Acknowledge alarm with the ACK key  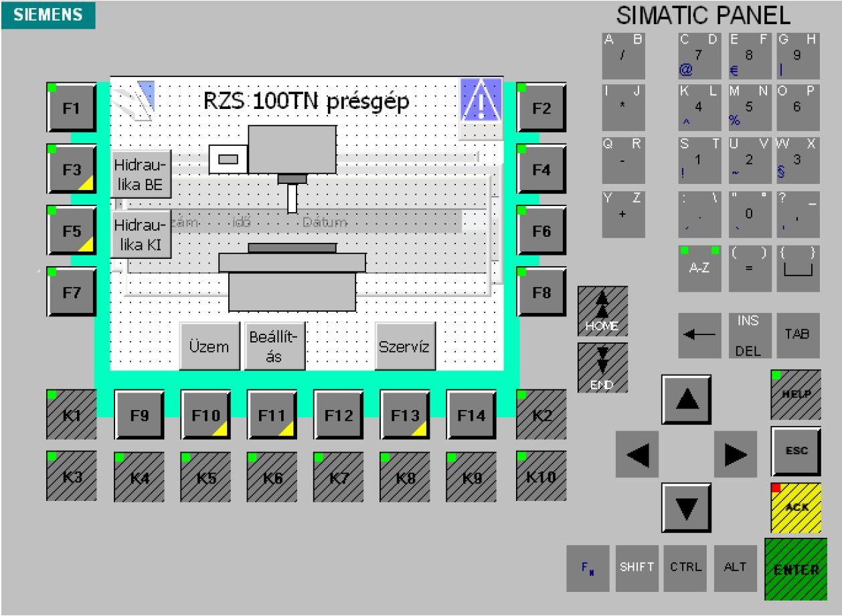coord(796,508)
